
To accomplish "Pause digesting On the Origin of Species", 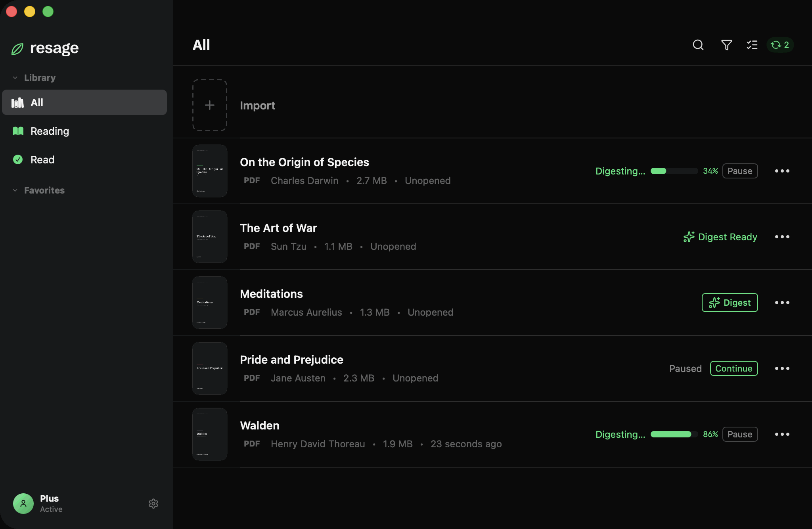I will [x=740, y=171].
